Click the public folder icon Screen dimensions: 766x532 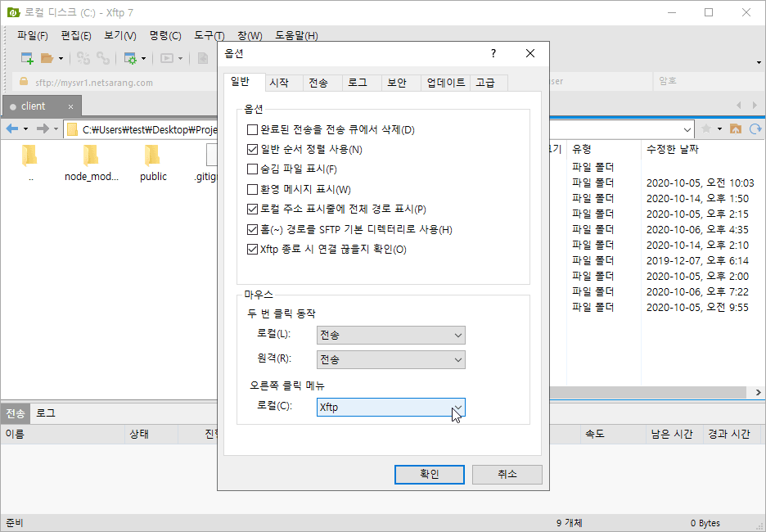[x=152, y=156]
